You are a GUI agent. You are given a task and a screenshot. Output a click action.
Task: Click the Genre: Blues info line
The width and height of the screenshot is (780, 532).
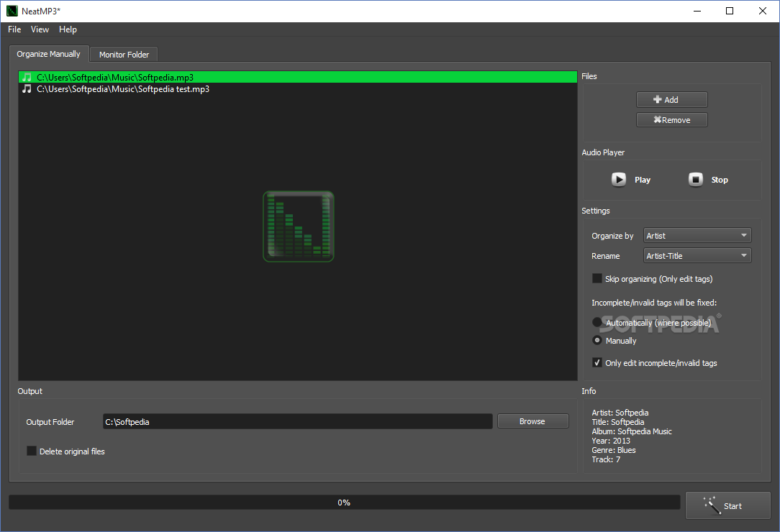pos(614,450)
